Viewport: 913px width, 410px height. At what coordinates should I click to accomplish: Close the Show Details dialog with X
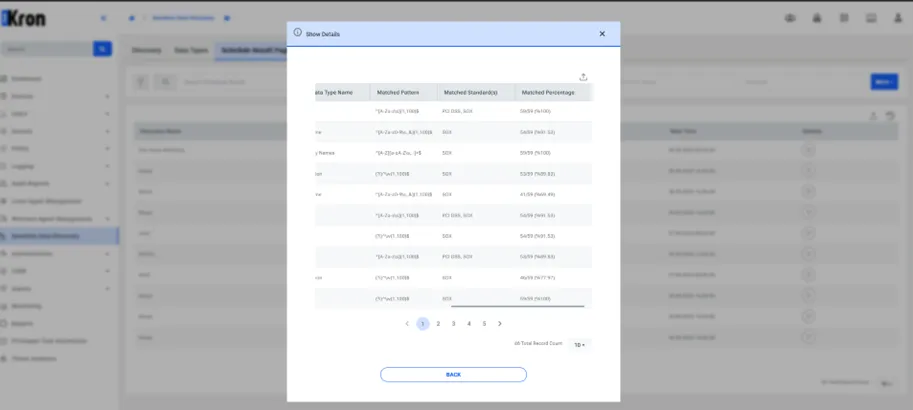[602, 34]
